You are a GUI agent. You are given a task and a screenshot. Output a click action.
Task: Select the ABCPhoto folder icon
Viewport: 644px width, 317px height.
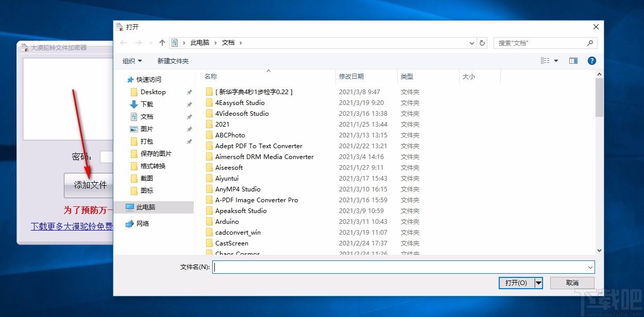tap(209, 135)
